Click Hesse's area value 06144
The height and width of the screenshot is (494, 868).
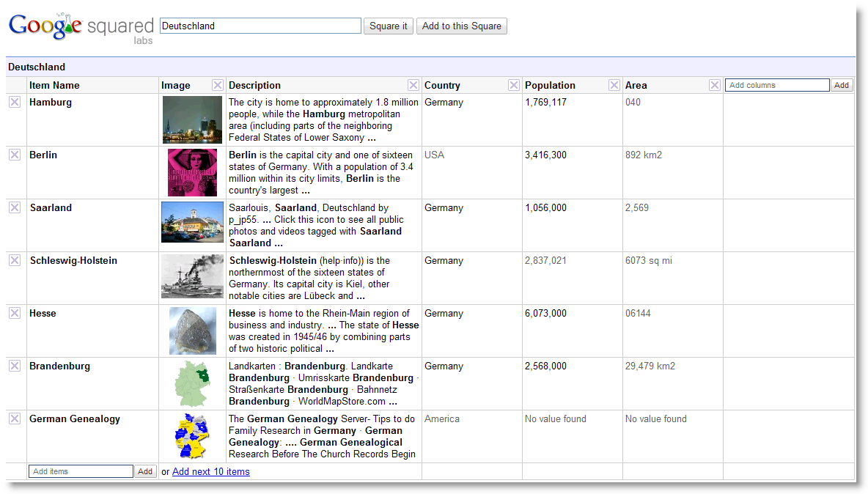pos(638,313)
